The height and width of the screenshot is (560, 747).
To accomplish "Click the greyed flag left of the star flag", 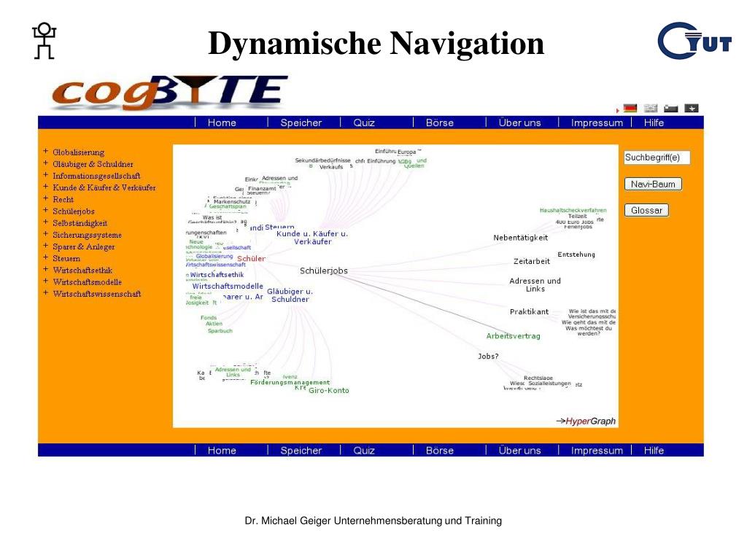I will (671, 108).
